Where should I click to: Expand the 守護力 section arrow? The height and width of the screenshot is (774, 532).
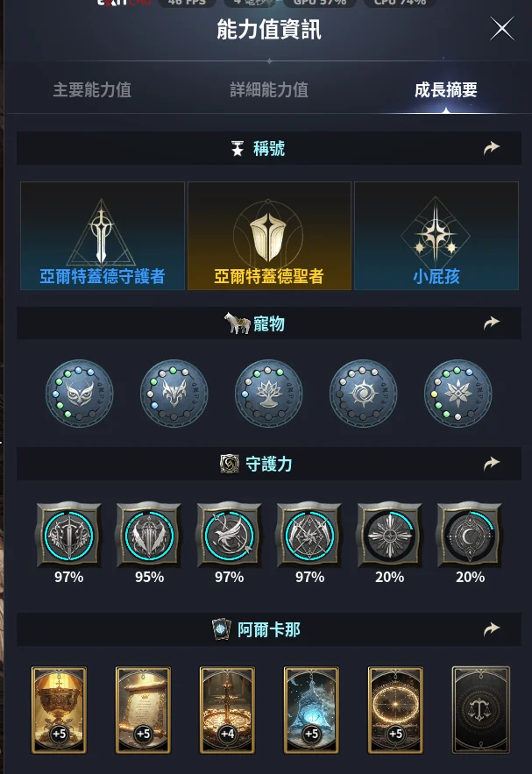492,463
